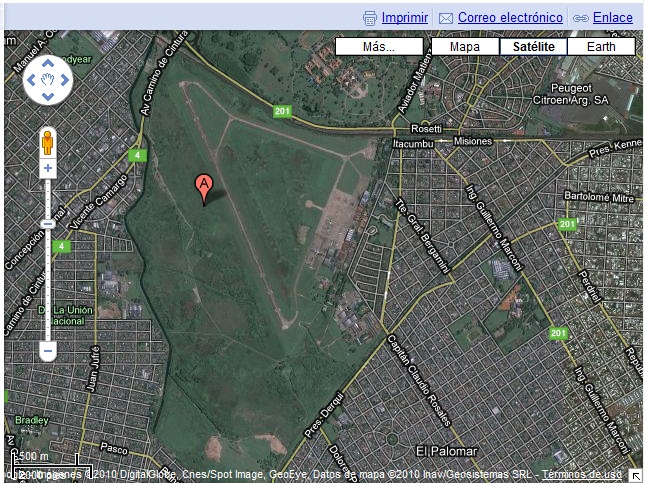The height and width of the screenshot is (483, 646).
Task: Click the zoom slider handle
Action: click(x=48, y=224)
